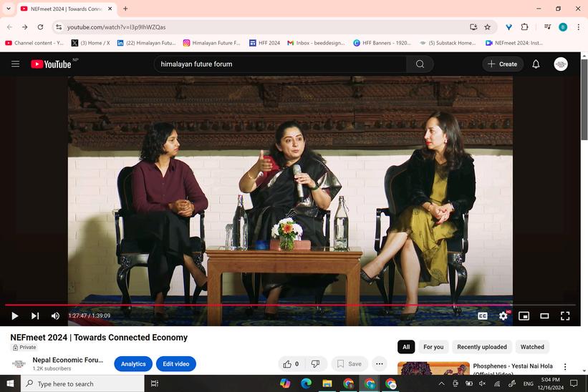Open the tab search dropdown arrow
The width and height of the screenshot is (588, 392).
coord(9,9)
